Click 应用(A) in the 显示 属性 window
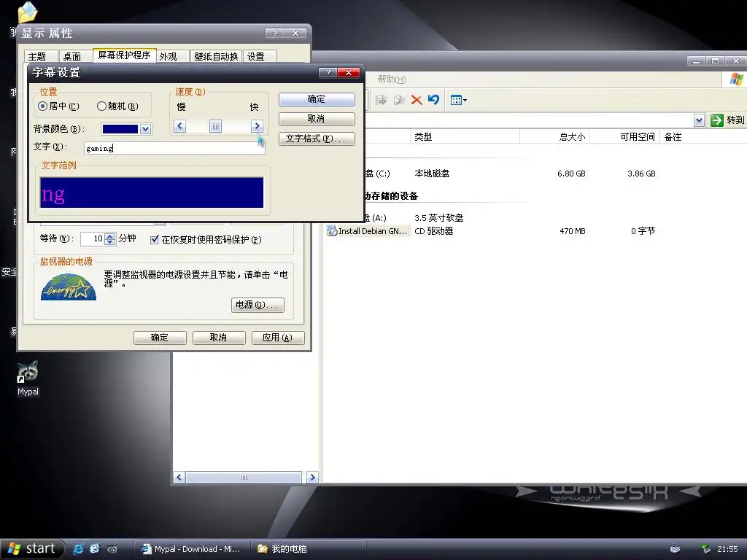 pos(278,338)
